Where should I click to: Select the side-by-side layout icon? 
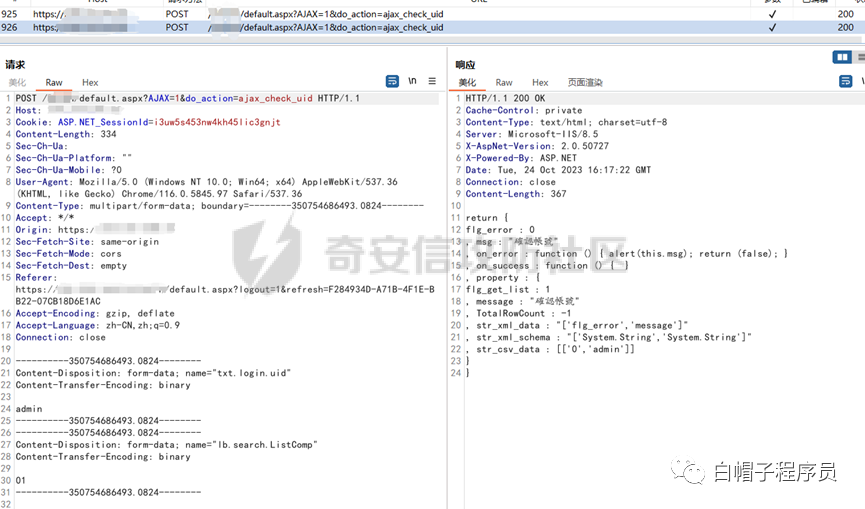tap(842, 57)
